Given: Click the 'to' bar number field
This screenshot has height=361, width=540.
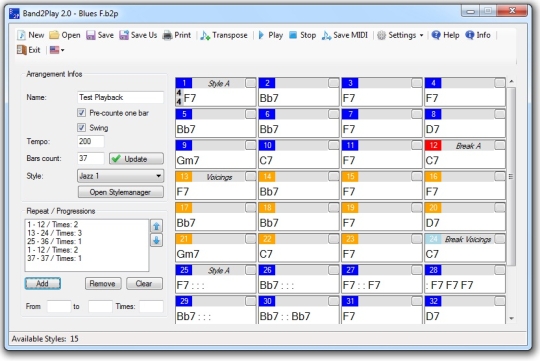Looking at the screenshot, I should (x=100, y=306).
